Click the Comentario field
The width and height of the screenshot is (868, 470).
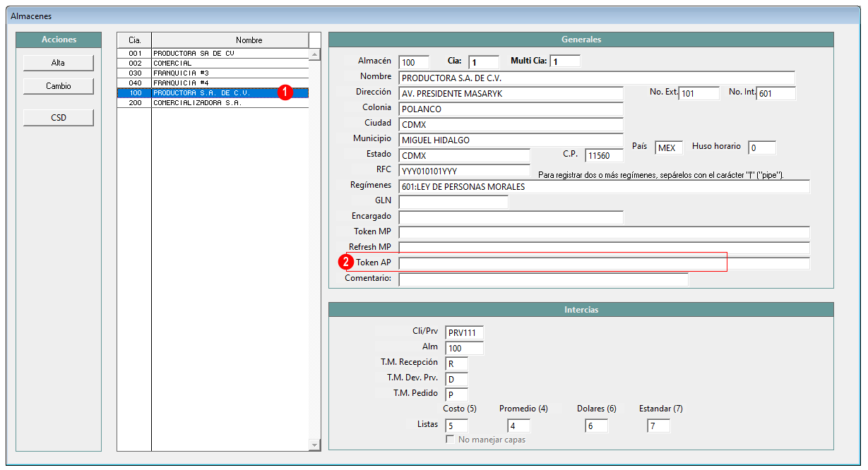pos(544,279)
